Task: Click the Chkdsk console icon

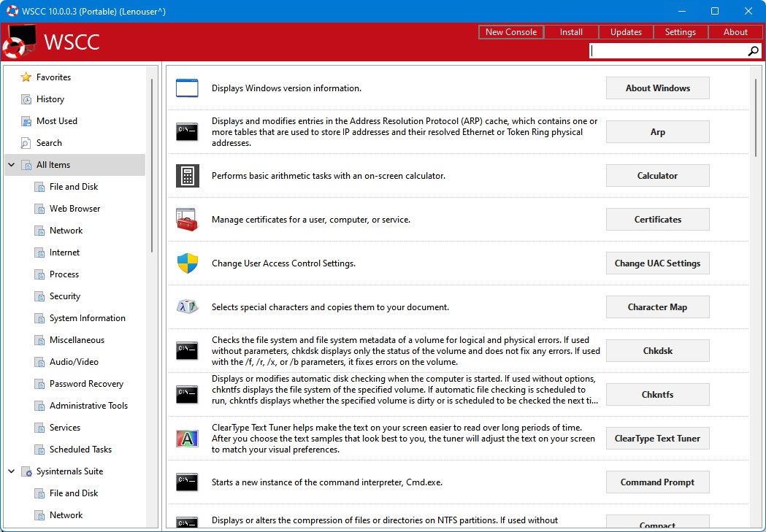Action: [x=187, y=350]
